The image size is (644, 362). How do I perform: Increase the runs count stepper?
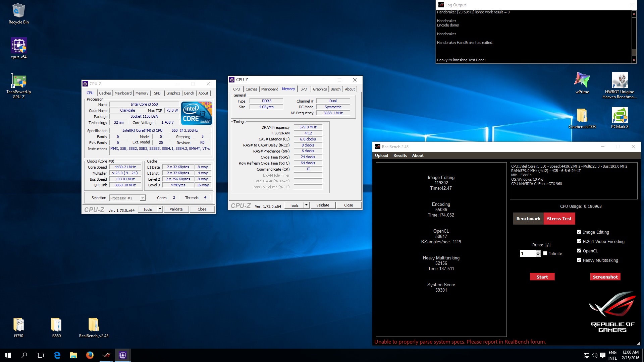(x=538, y=252)
